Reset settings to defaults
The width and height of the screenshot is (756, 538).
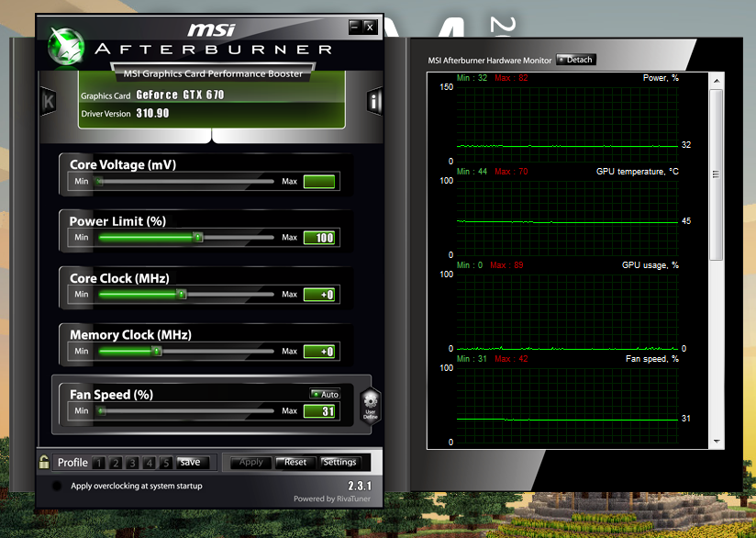pyautogui.click(x=295, y=462)
